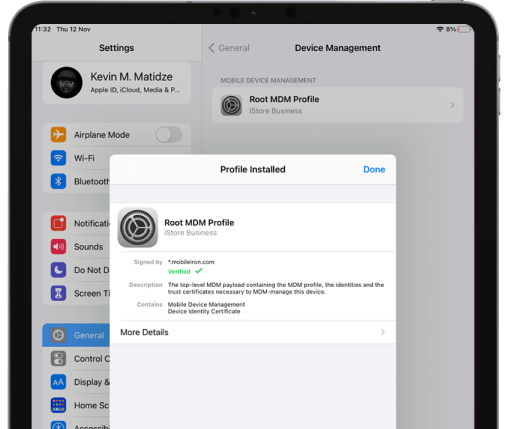
Task: Toggle the Airplane Mode switch
Action: pos(169,135)
